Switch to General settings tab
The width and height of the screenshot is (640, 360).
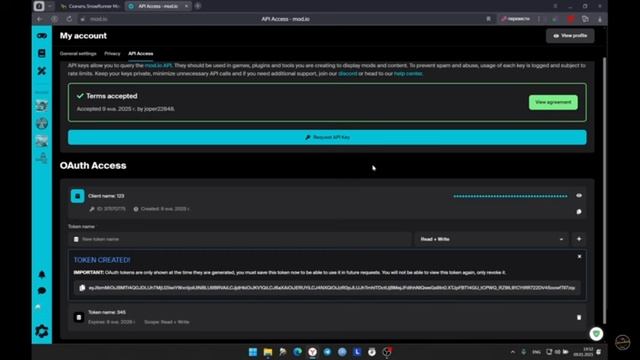(78, 53)
